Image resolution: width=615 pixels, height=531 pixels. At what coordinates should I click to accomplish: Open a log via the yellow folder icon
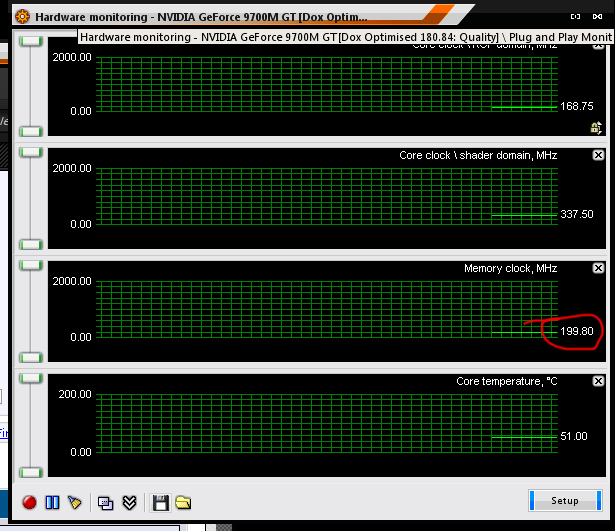pos(183,502)
